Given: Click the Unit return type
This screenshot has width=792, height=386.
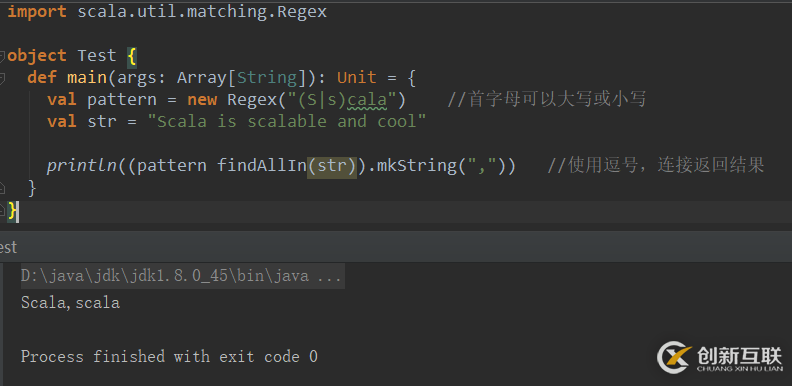Looking at the screenshot, I should coord(357,78).
